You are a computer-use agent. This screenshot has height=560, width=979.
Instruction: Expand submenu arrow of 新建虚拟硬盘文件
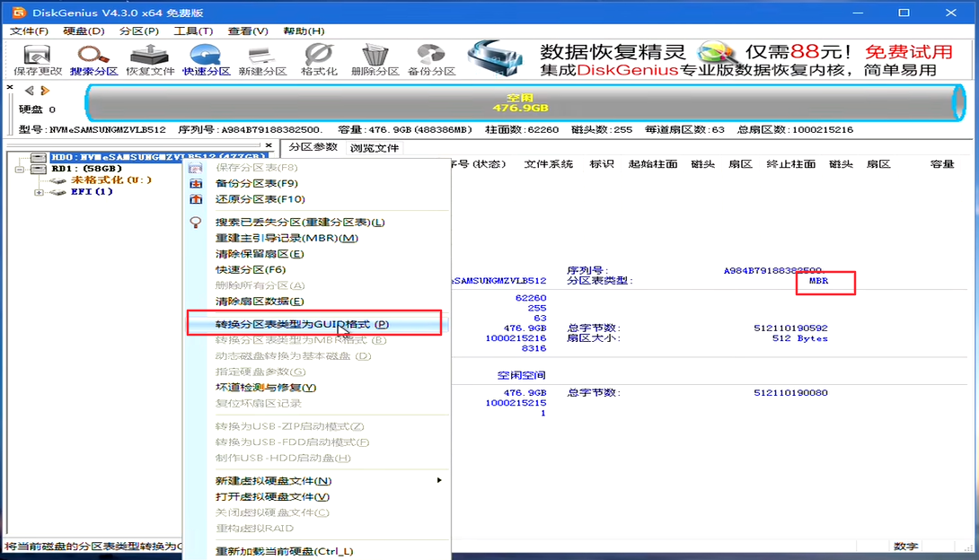pyautogui.click(x=439, y=480)
